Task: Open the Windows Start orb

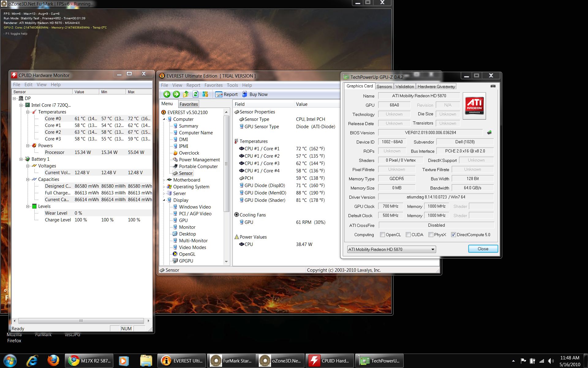Action: pos(10,361)
